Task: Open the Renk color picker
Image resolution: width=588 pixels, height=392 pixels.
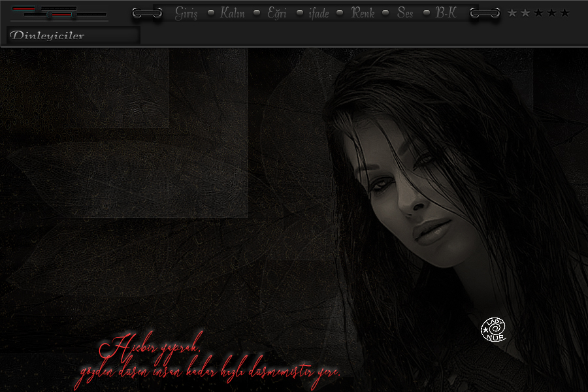Action: click(363, 13)
